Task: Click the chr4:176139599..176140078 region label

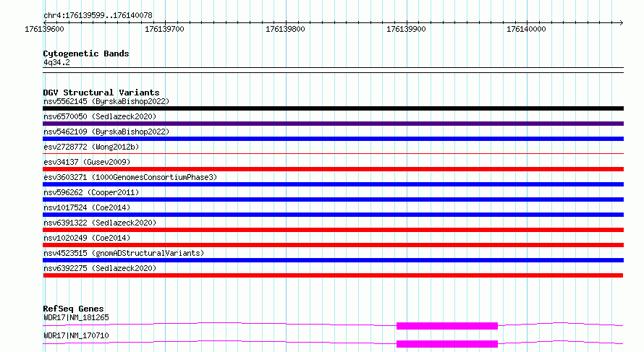Action: pos(98,16)
